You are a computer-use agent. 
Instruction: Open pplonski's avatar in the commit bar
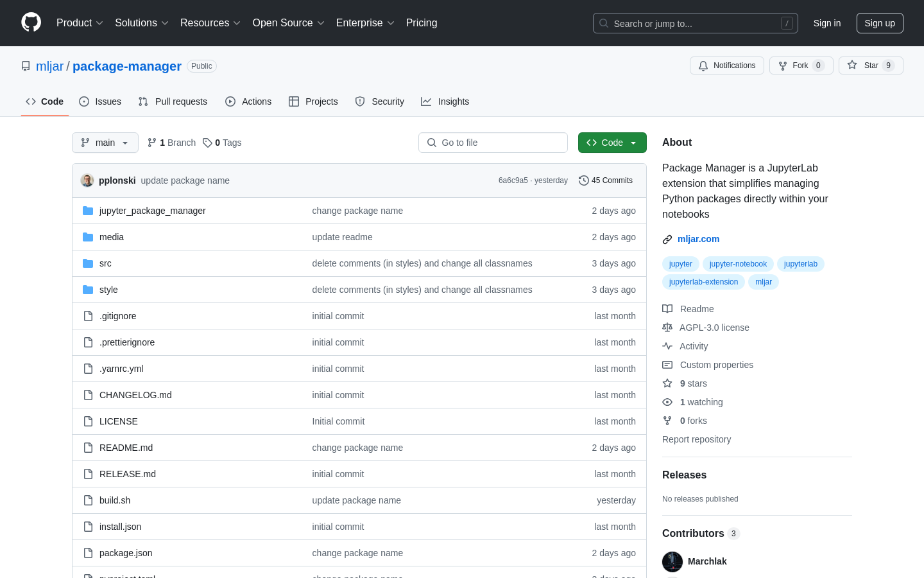[x=87, y=180]
